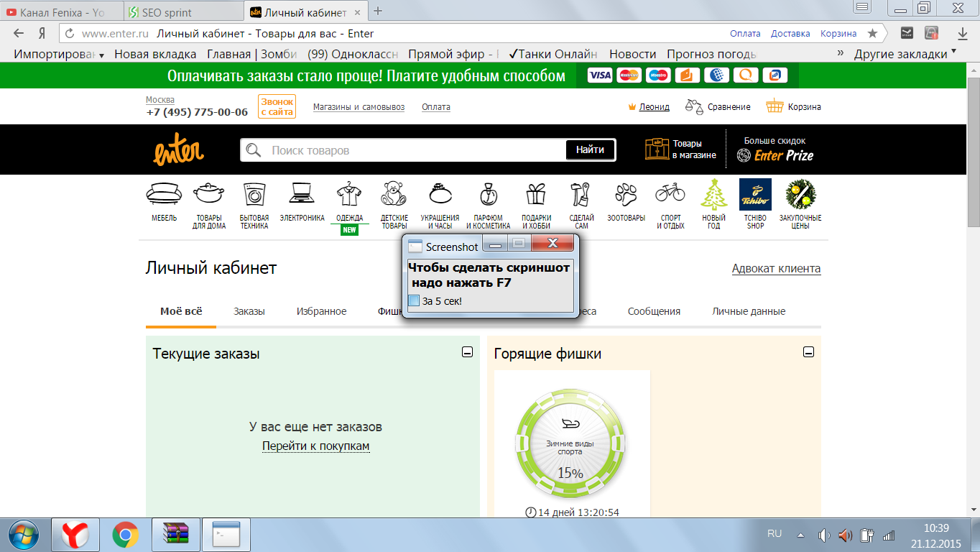Click the Найти search button
The height and width of the screenshot is (552, 980).
click(591, 149)
